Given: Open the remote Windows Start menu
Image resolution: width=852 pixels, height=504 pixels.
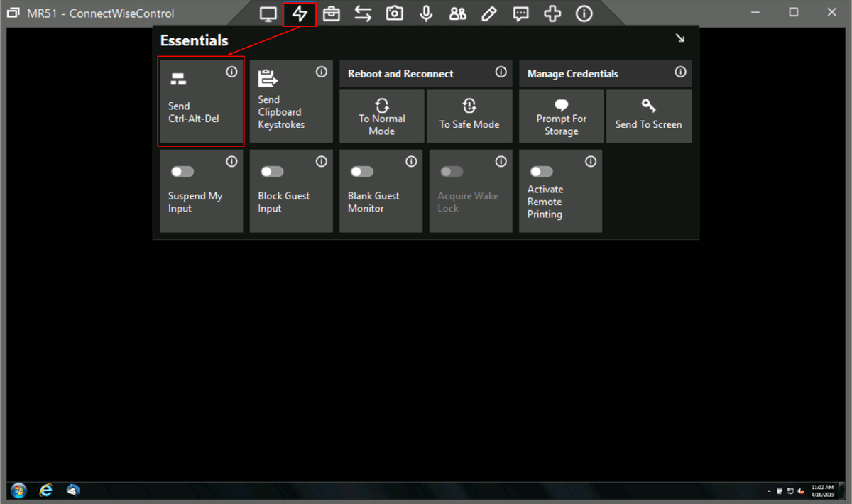Looking at the screenshot, I should [x=19, y=491].
